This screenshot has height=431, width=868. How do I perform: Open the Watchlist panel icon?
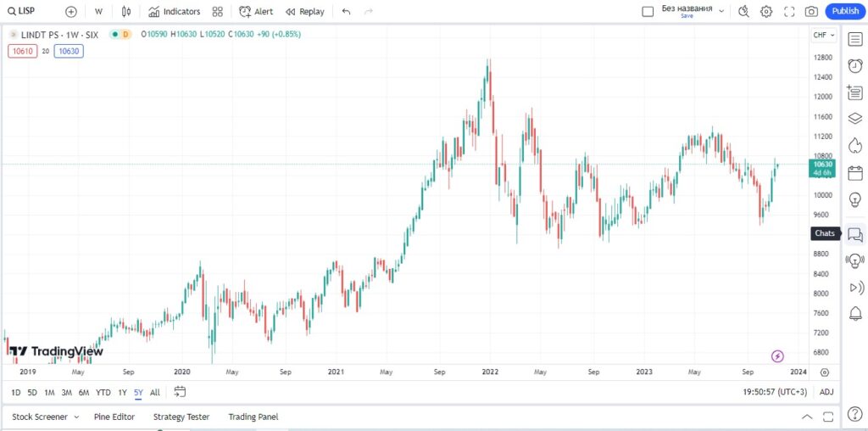(x=854, y=39)
